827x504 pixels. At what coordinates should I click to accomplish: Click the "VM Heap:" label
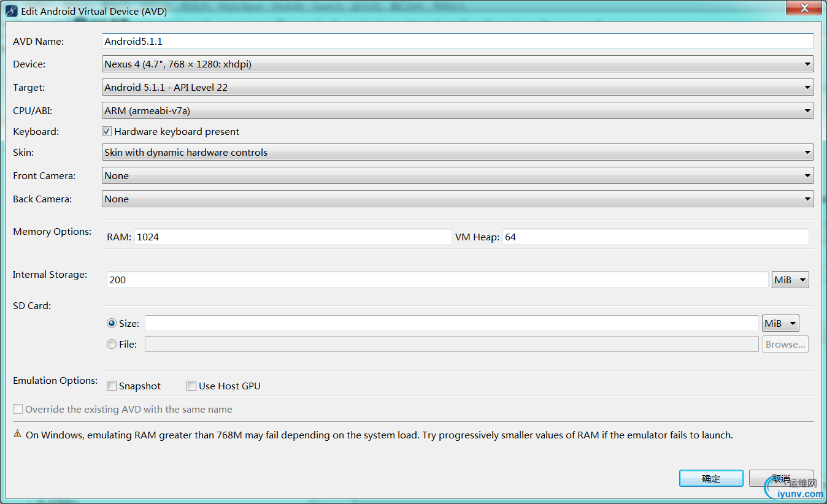477,237
